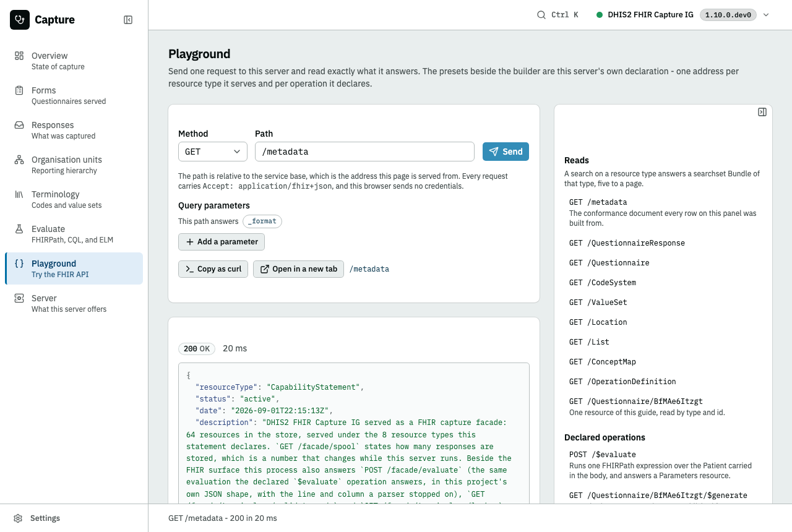Collapse the sidebar with the panel icon

click(x=128, y=20)
